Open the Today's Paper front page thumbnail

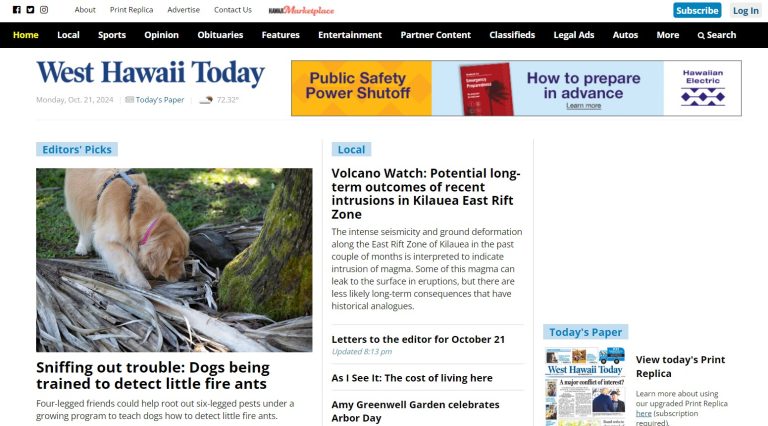[585, 386]
